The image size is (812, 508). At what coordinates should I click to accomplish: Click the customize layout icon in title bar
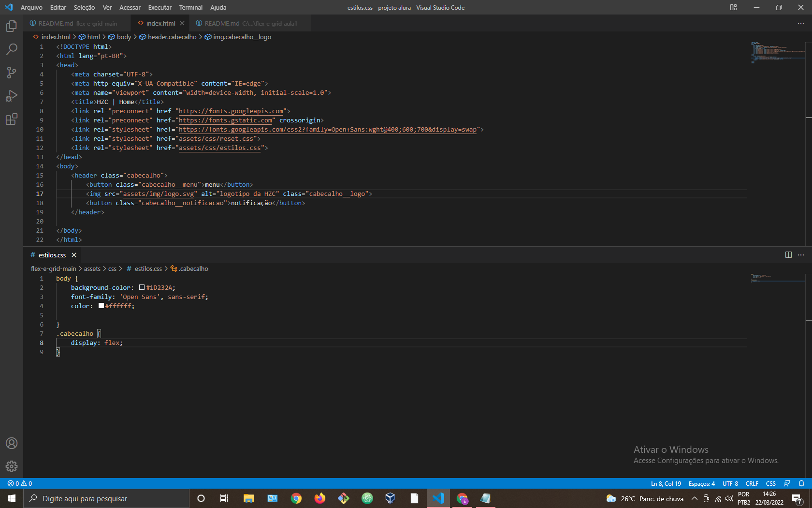click(x=733, y=7)
